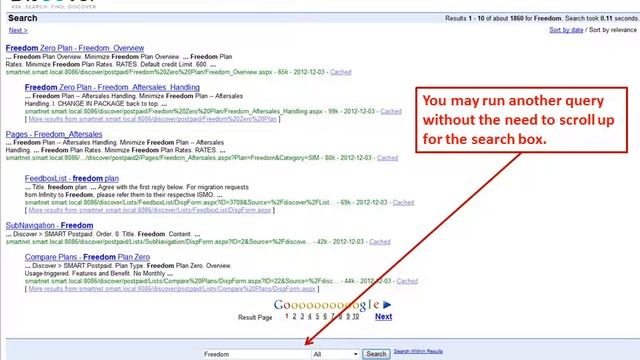This screenshot has width=640, height=360.
Task: Open 'Freedom Zero Plan - Freedom_Aftersales_Handling' result
Action: click(x=112, y=87)
